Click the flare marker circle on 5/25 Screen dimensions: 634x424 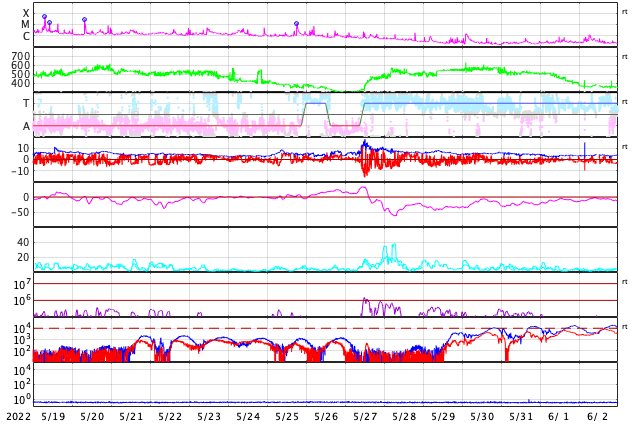(296, 23)
